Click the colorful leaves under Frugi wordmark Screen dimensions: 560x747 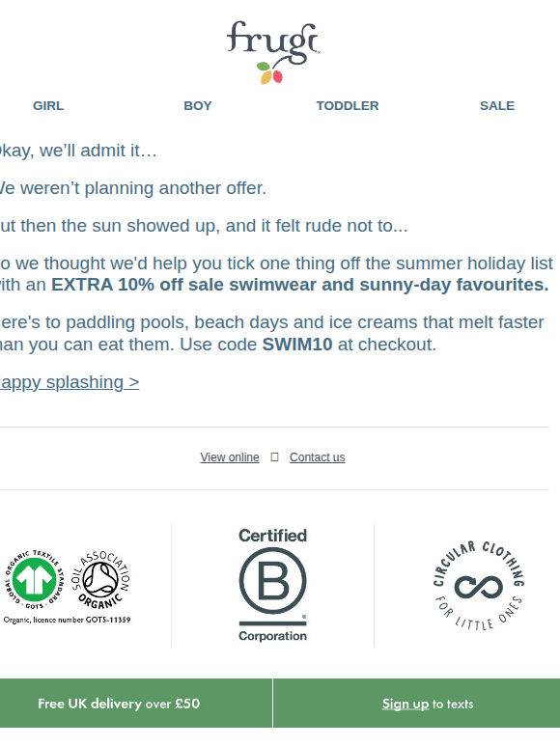pos(269,73)
